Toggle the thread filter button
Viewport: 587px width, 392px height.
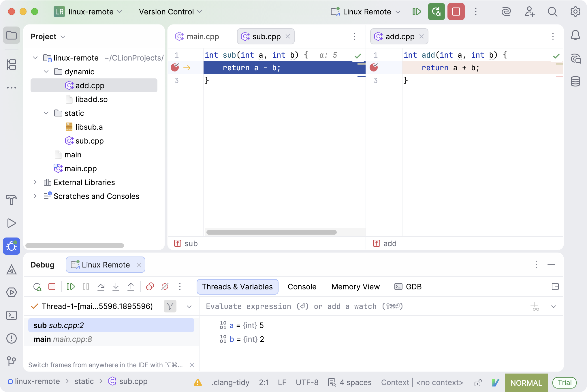click(170, 306)
